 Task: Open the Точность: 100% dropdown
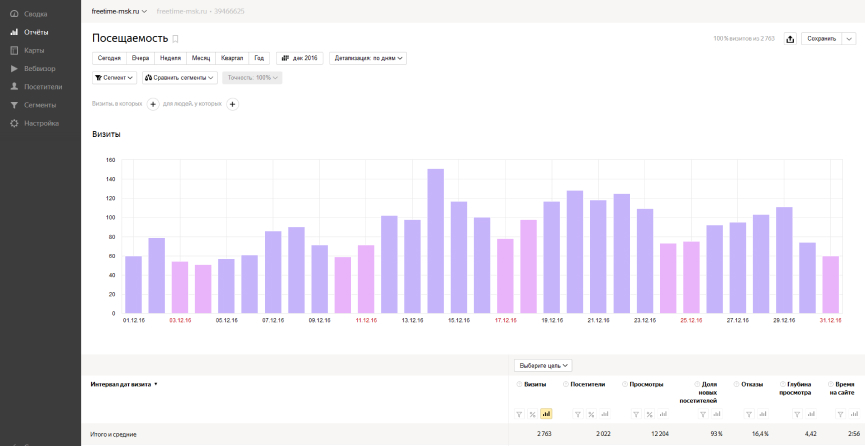point(253,78)
